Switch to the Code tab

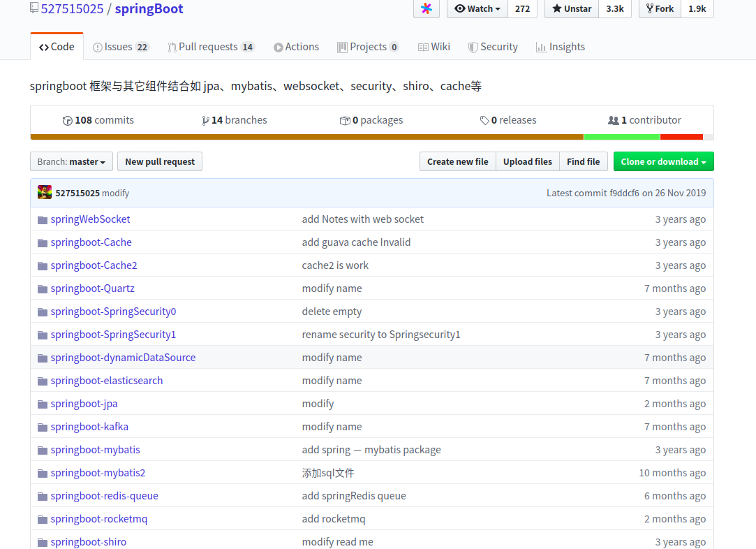tap(57, 47)
